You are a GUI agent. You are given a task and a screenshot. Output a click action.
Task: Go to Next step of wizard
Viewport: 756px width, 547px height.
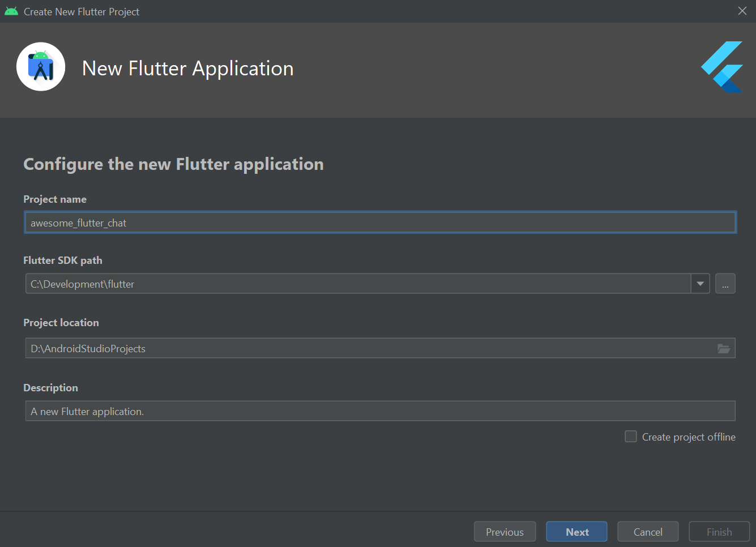576,532
